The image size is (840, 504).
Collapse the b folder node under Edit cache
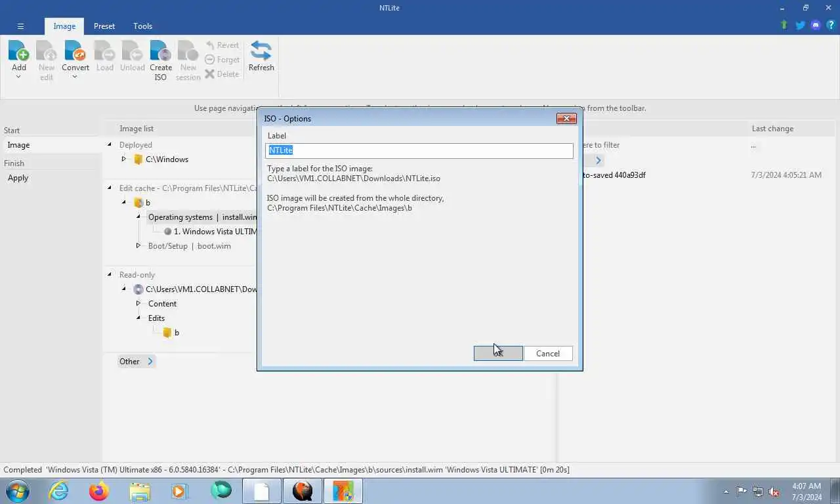(123, 202)
